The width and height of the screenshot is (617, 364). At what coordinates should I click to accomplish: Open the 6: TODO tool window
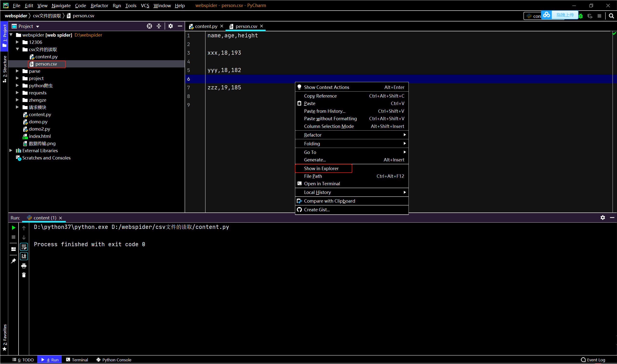click(23, 360)
